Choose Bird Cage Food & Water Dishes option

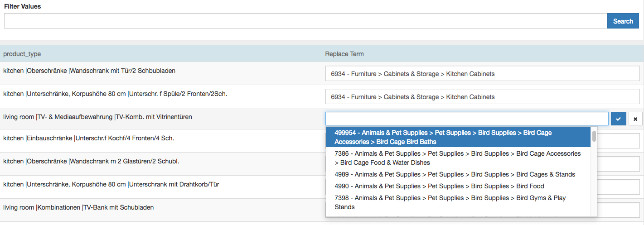[x=458, y=158]
